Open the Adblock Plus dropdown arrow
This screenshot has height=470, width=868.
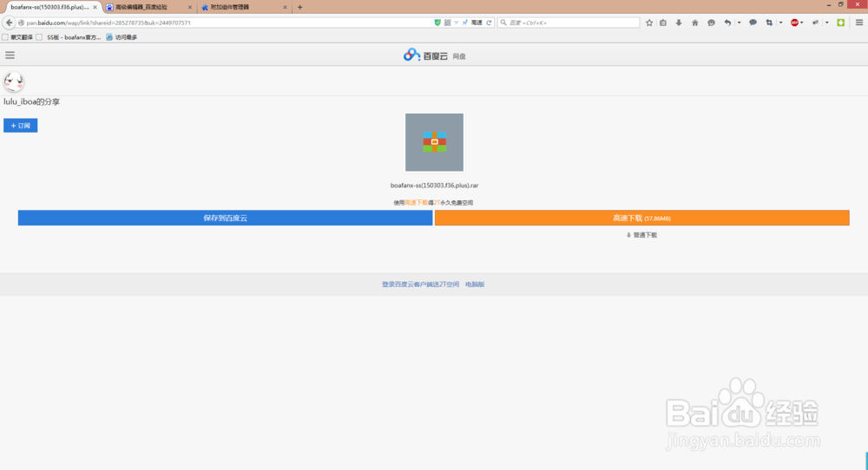tap(802, 23)
